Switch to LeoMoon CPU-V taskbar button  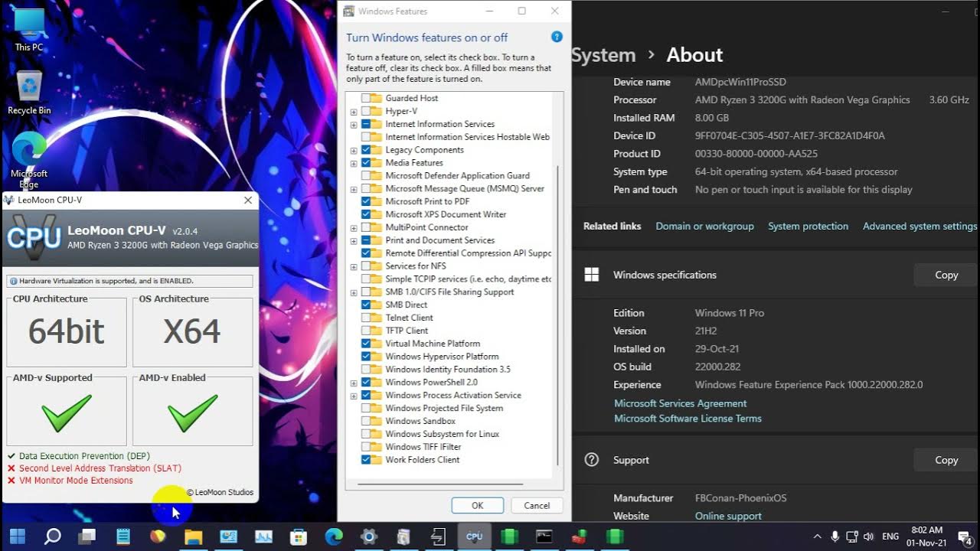click(x=474, y=536)
